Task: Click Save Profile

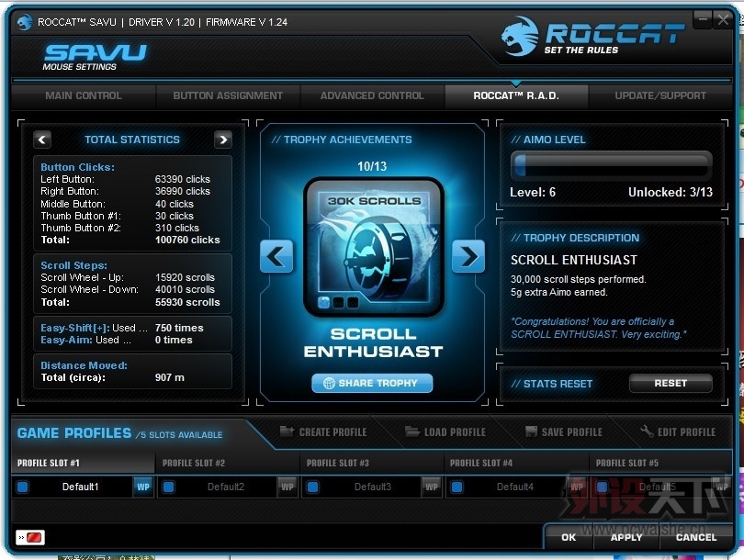Action: [x=564, y=432]
